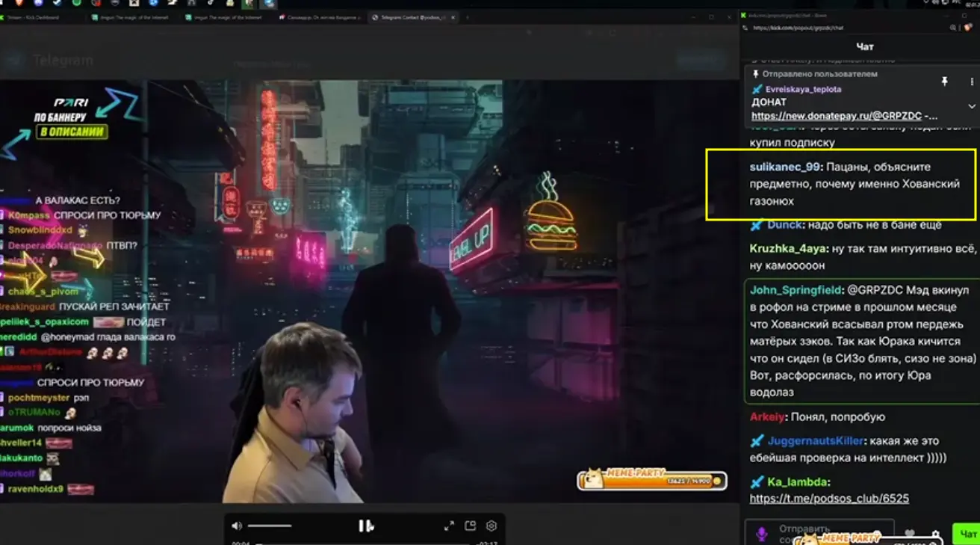Open the t.me/podsos_club/6525 link
This screenshot has width=980, height=545.
pyautogui.click(x=829, y=499)
